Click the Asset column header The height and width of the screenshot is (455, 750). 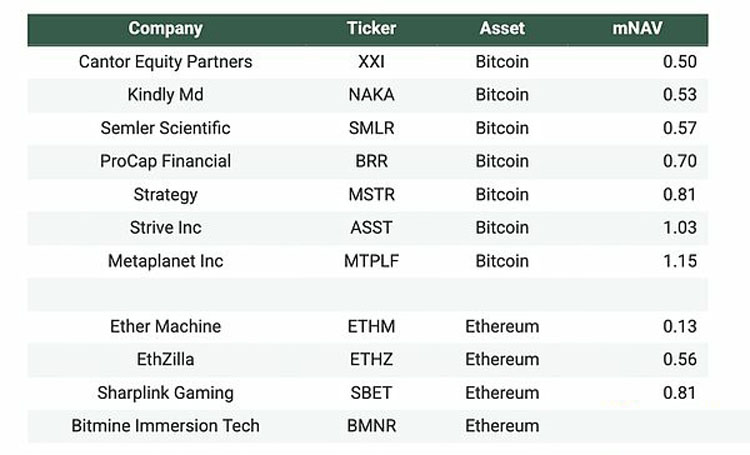click(502, 29)
